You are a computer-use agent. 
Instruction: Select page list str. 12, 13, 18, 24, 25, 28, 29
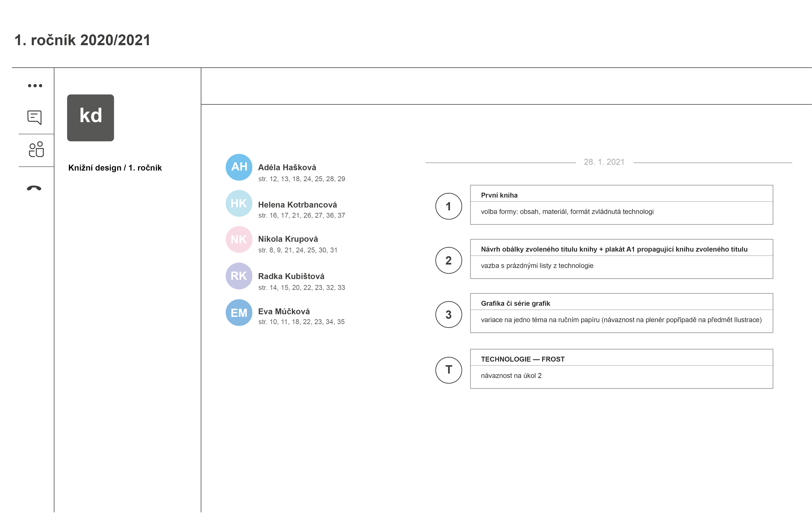(x=302, y=179)
